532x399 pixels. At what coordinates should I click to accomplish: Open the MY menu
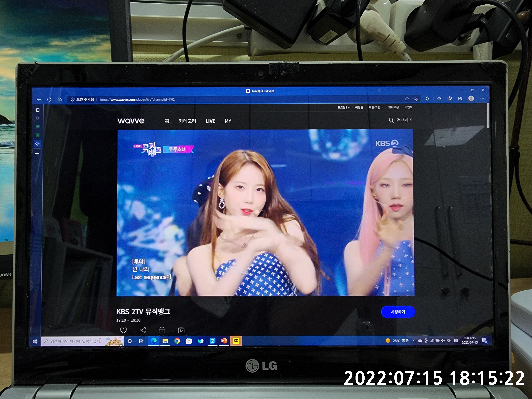[x=228, y=121]
